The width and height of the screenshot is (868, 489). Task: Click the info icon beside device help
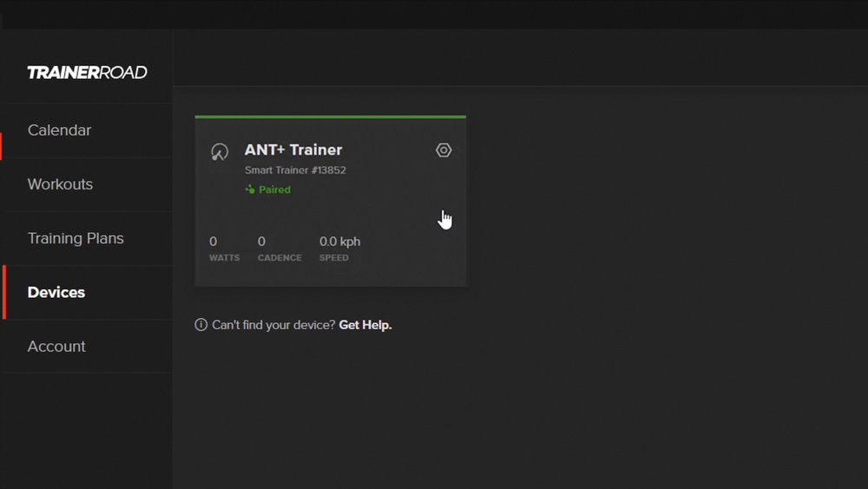point(201,325)
